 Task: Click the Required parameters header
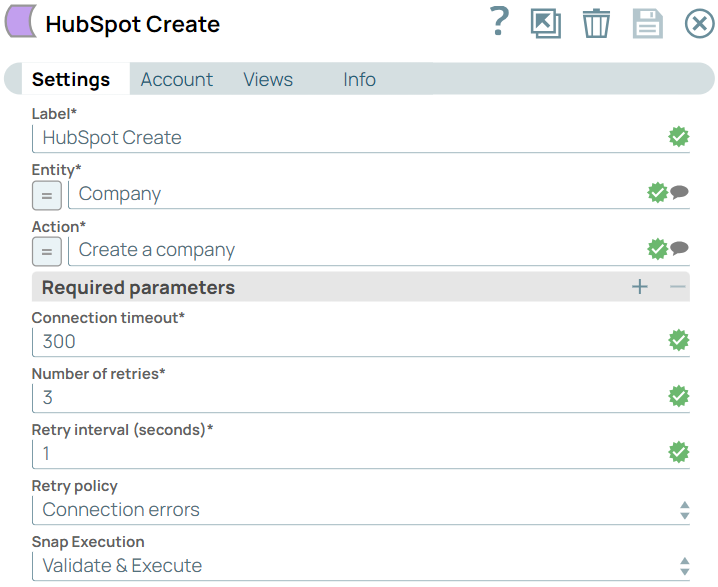coord(361,287)
